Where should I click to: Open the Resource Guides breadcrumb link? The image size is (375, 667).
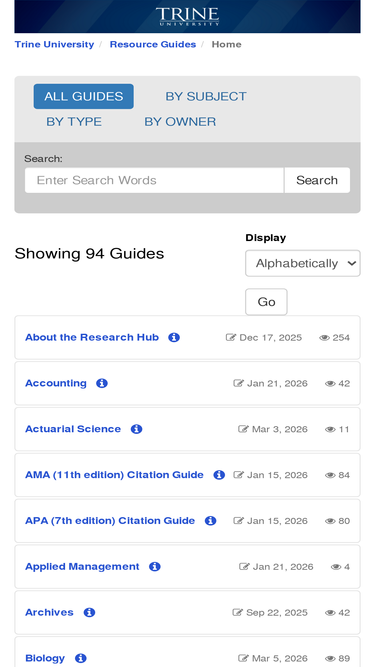pyautogui.click(x=153, y=45)
